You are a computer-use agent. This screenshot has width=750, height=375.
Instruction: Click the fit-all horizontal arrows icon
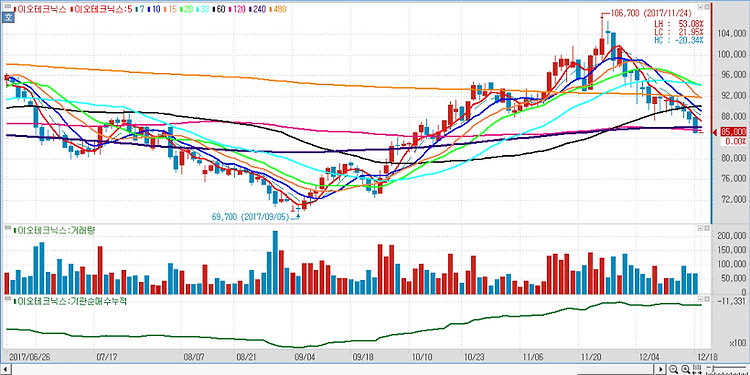pos(696,369)
